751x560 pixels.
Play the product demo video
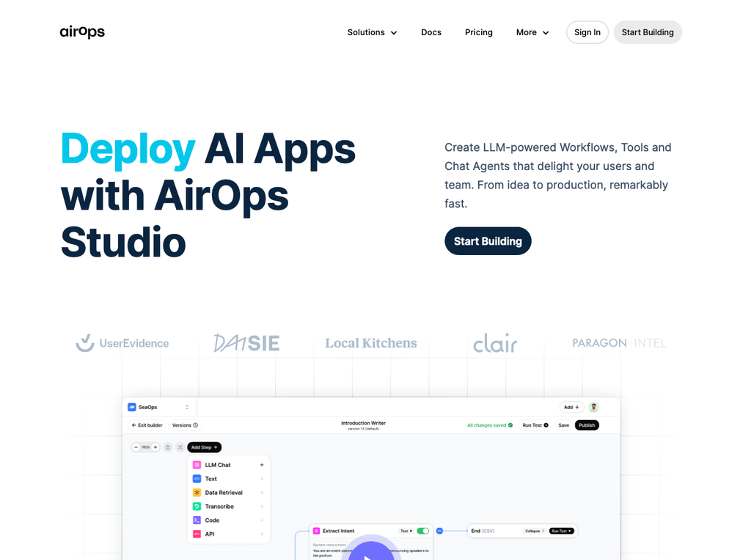click(x=371, y=551)
